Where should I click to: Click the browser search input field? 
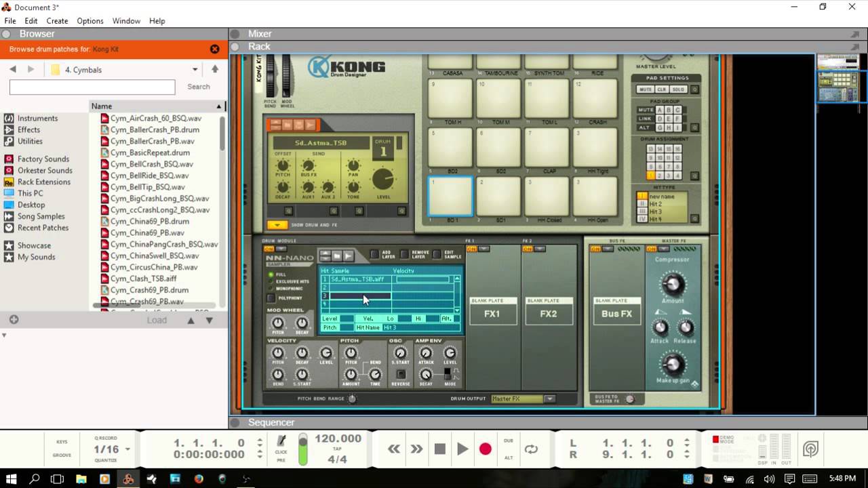coord(92,87)
